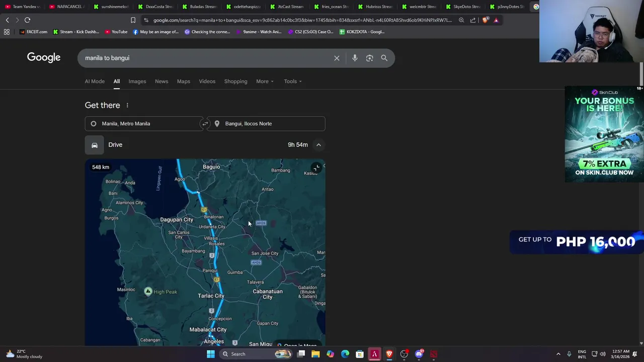Switch to Videos results tab

pos(207,81)
